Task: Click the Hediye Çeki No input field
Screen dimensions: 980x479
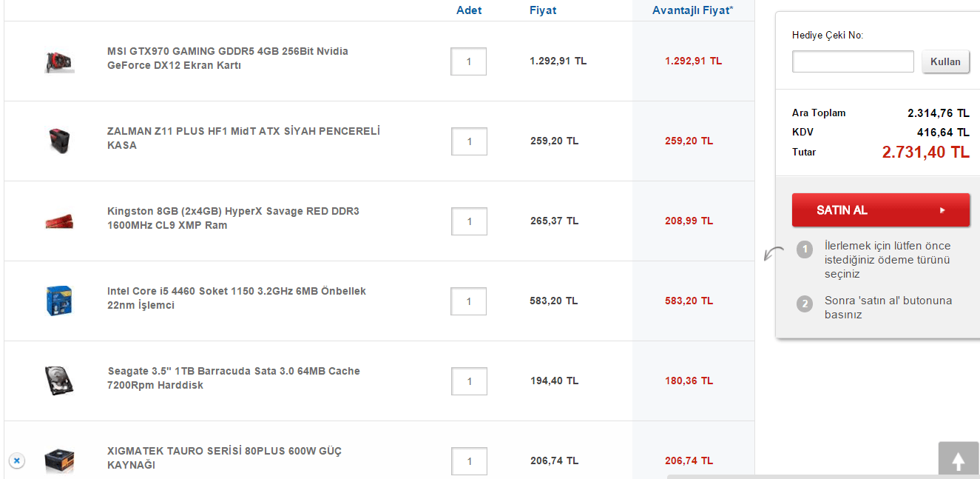Action: [x=853, y=61]
